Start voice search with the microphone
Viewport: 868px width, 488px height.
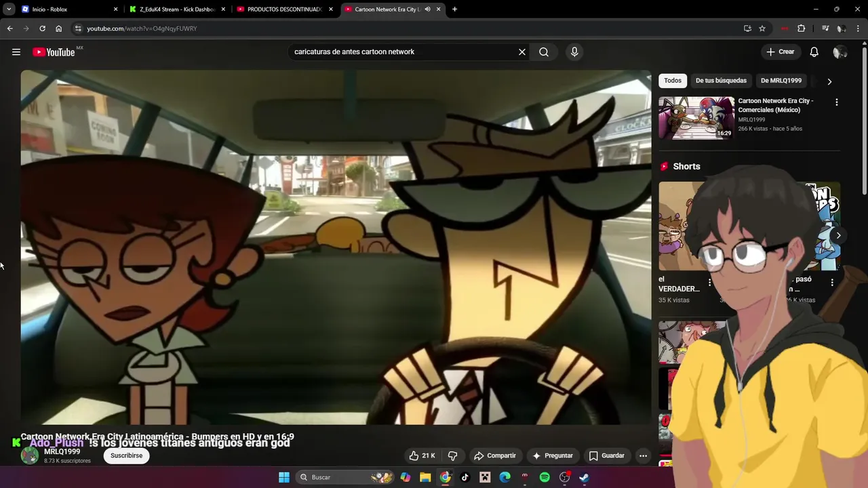click(574, 52)
